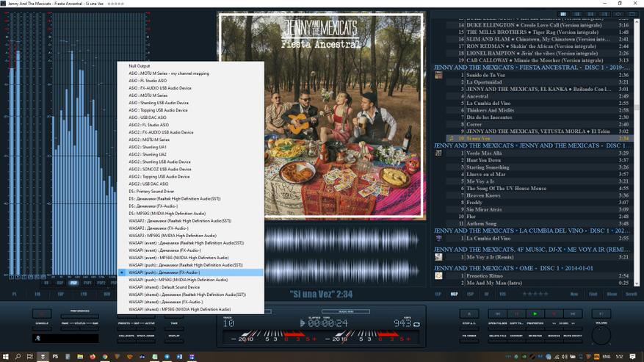Open Firefox from the taskbar
Image resolution: width=644 pixels, height=362 pixels.
[93, 357]
